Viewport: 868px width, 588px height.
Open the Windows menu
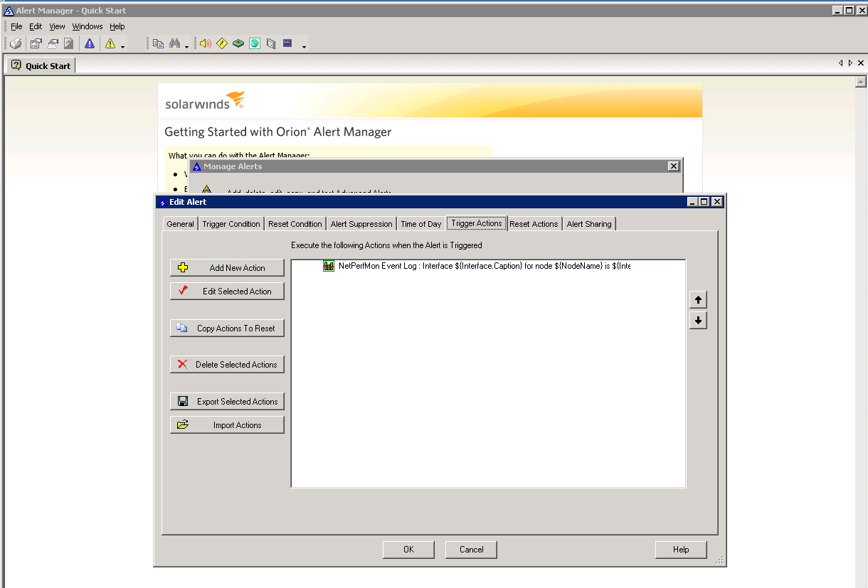pyautogui.click(x=88, y=26)
